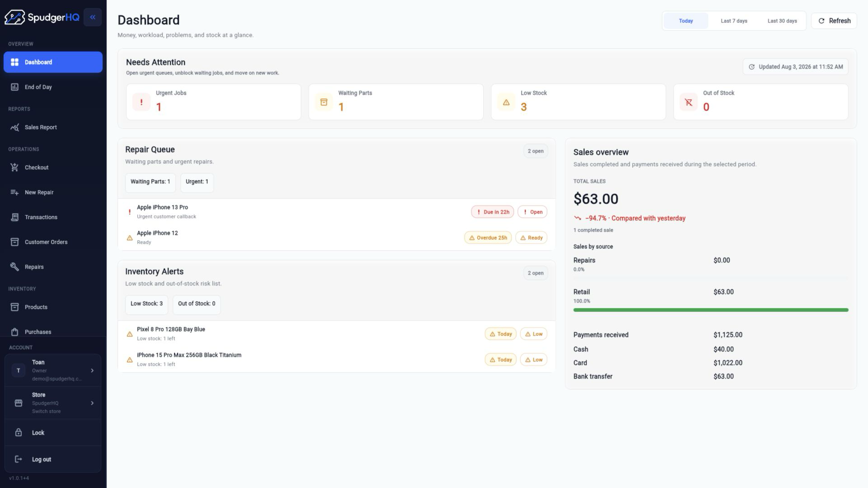The width and height of the screenshot is (868, 488).
Task: Click Inventory Alerts 2 open counter
Action: (536, 273)
